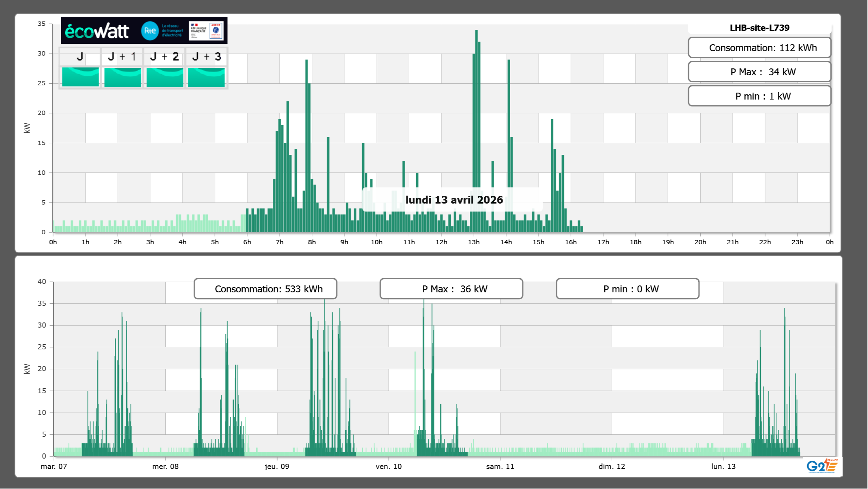Click the écoWatt logo

coord(97,31)
